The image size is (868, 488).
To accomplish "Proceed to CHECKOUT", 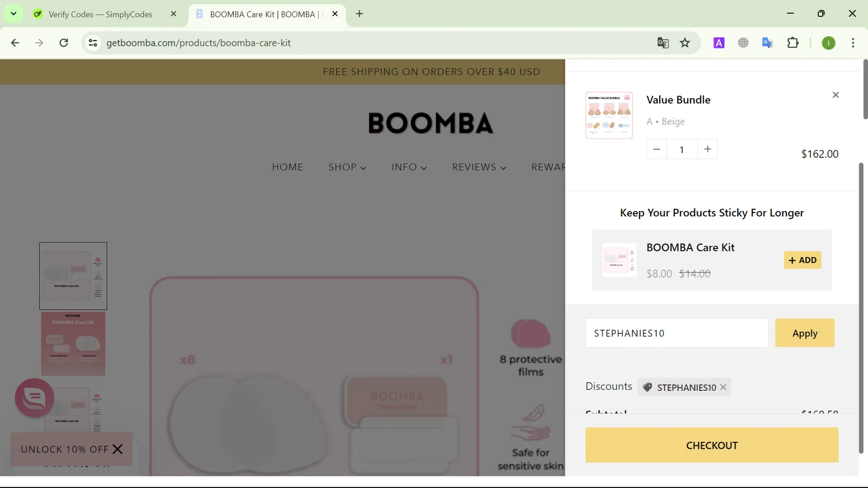I will (711, 445).
